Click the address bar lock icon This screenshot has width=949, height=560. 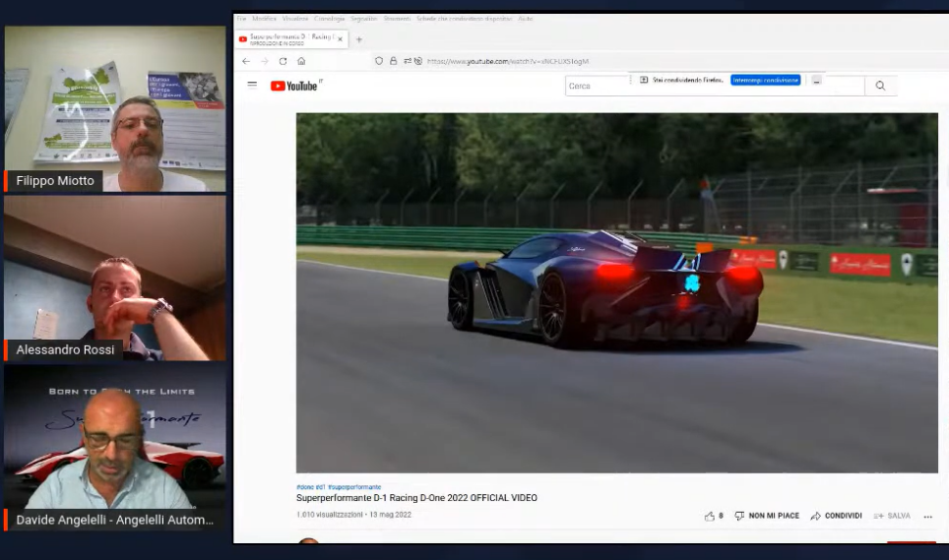click(x=393, y=61)
